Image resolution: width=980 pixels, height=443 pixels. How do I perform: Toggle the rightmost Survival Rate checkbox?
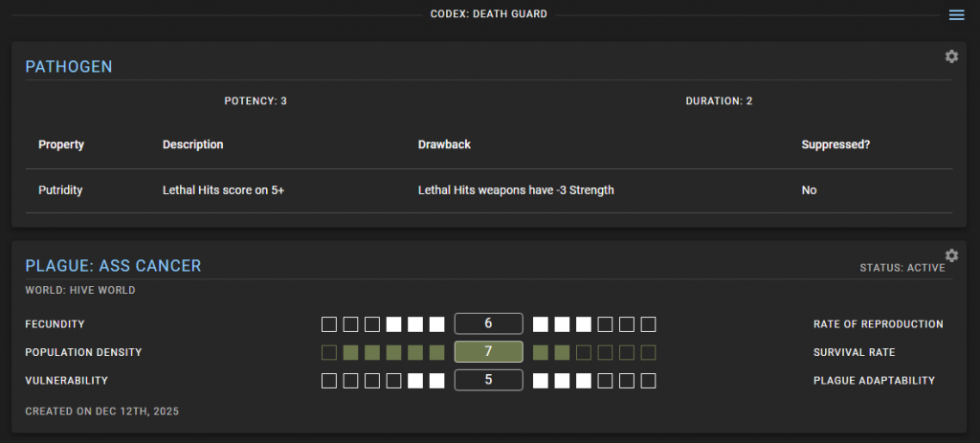(x=648, y=352)
